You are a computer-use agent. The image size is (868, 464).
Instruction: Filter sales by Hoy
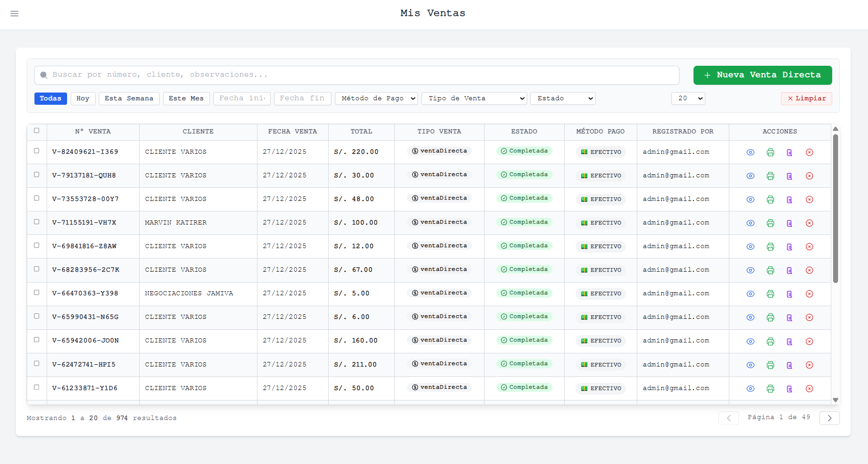83,98
